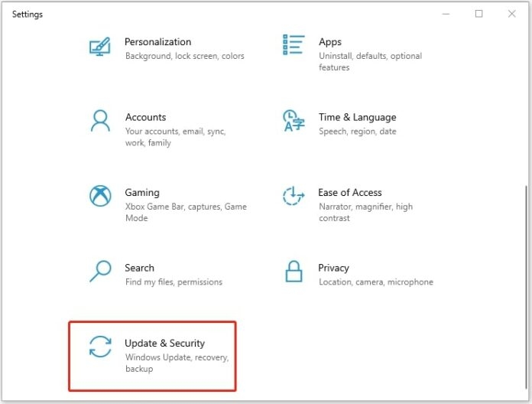Click the Gaming Xbox logo icon

[101, 196]
